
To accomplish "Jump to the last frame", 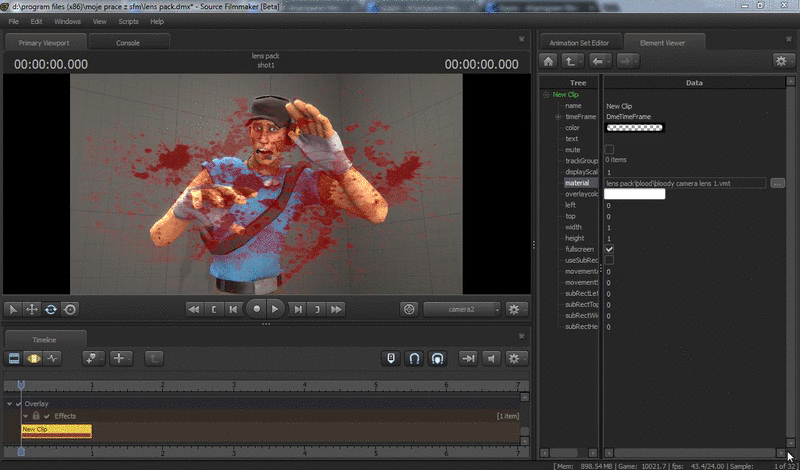I will [x=337, y=309].
